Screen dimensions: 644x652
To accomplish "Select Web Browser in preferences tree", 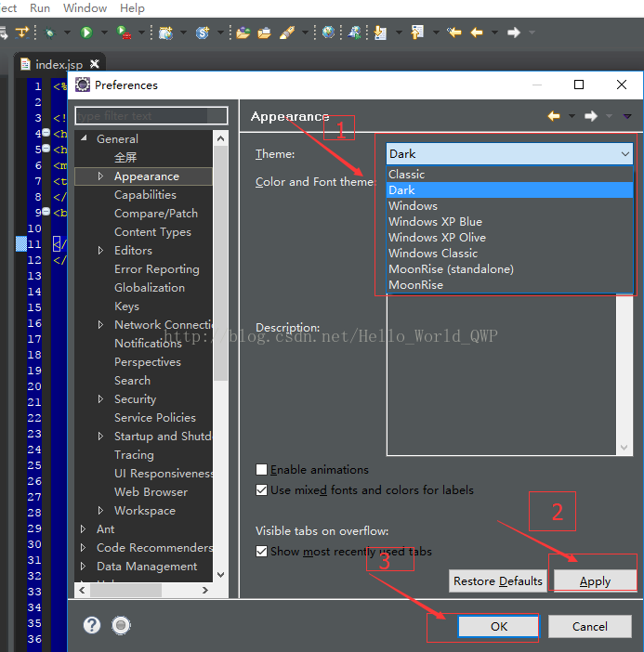I will pos(151,492).
